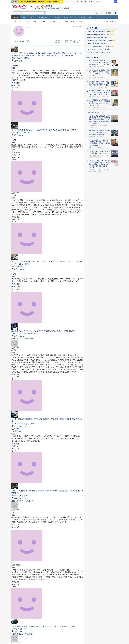Open topic 「iPhone 16」どう進化?15と比較
This screenshot has width=129, height=644.
[98, 49]
